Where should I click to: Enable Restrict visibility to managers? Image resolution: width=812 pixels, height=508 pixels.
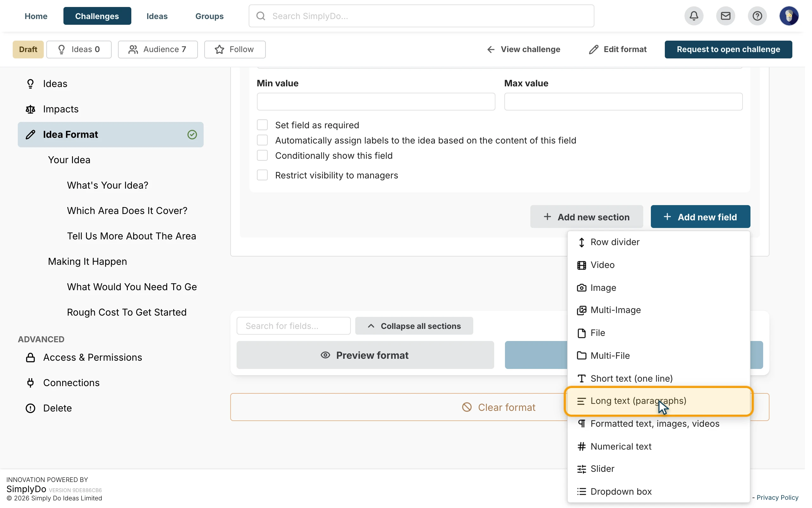(x=262, y=175)
